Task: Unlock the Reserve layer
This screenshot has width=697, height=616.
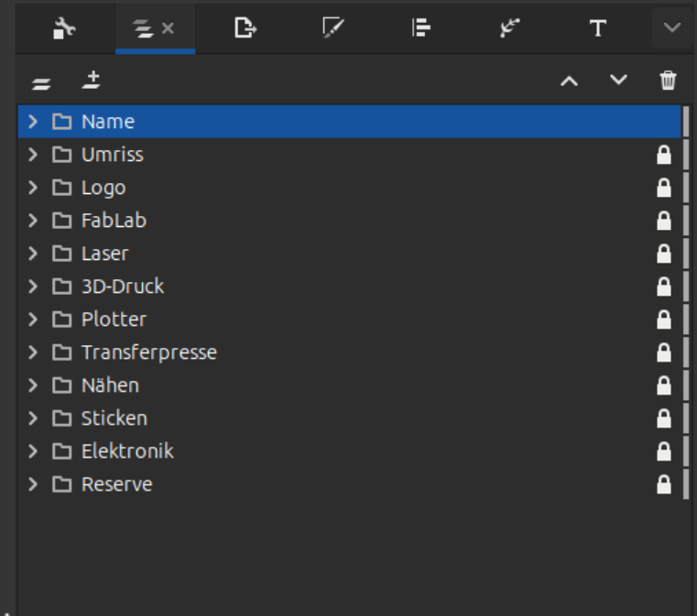Action: click(664, 484)
